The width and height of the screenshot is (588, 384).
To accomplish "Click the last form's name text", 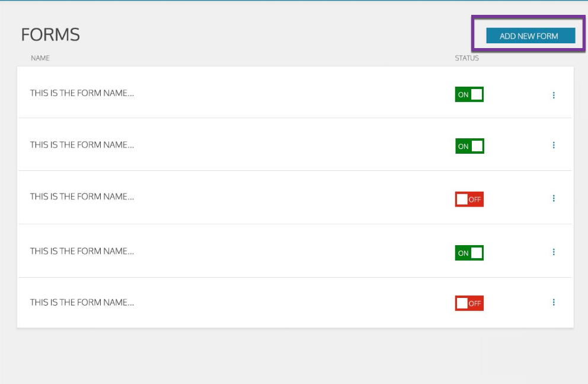I will 82,302.
